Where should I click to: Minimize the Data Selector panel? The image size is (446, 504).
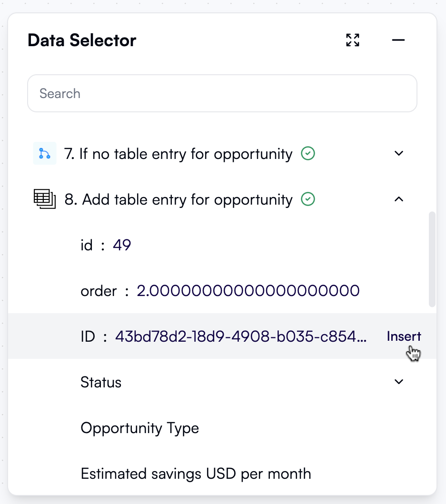(398, 40)
